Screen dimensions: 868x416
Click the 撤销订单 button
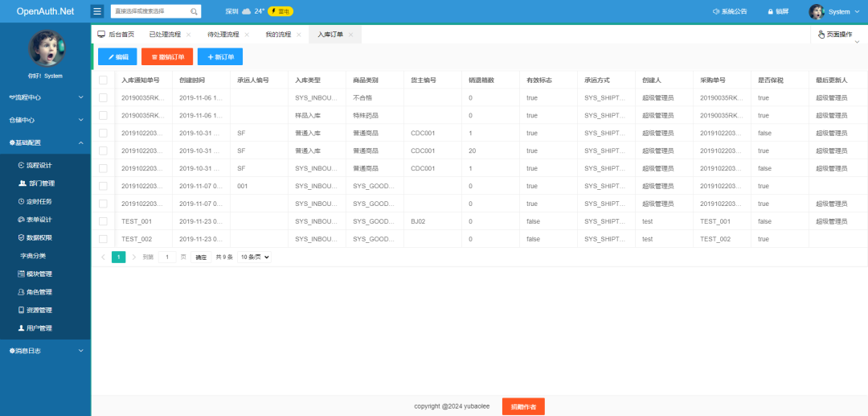[x=167, y=57]
